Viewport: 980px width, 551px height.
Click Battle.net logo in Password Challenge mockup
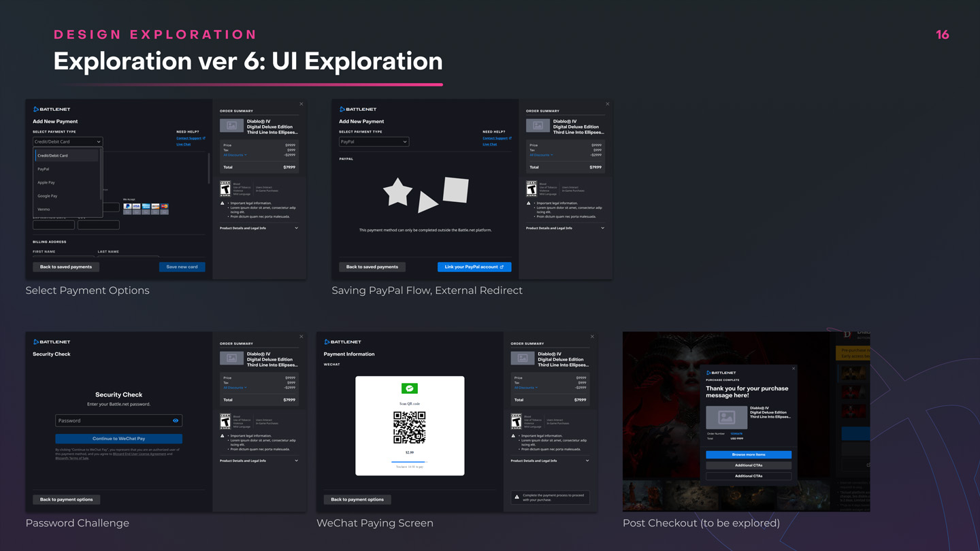click(52, 341)
